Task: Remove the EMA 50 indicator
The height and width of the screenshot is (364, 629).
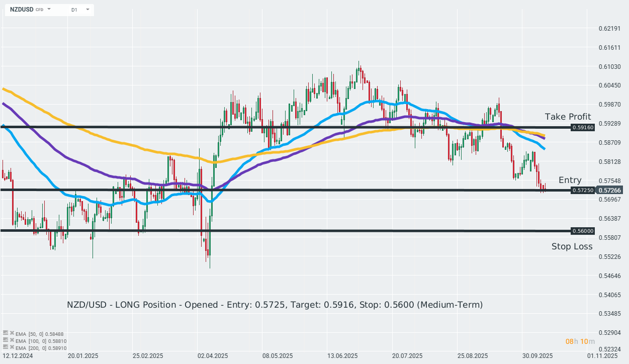Action: pos(12,333)
